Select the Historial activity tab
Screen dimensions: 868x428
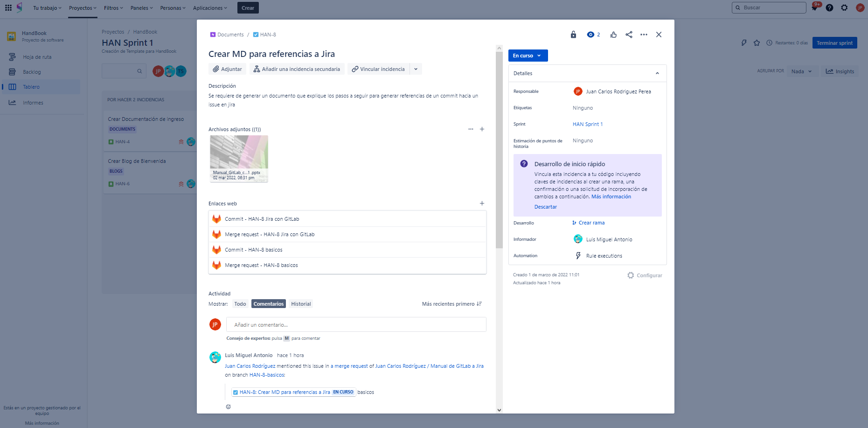coord(301,304)
